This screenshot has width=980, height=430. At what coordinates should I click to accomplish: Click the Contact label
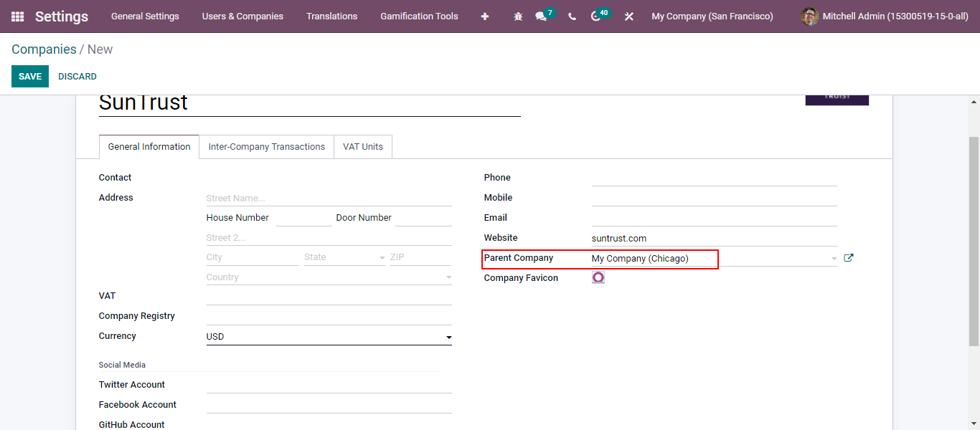click(x=116, y=178)
